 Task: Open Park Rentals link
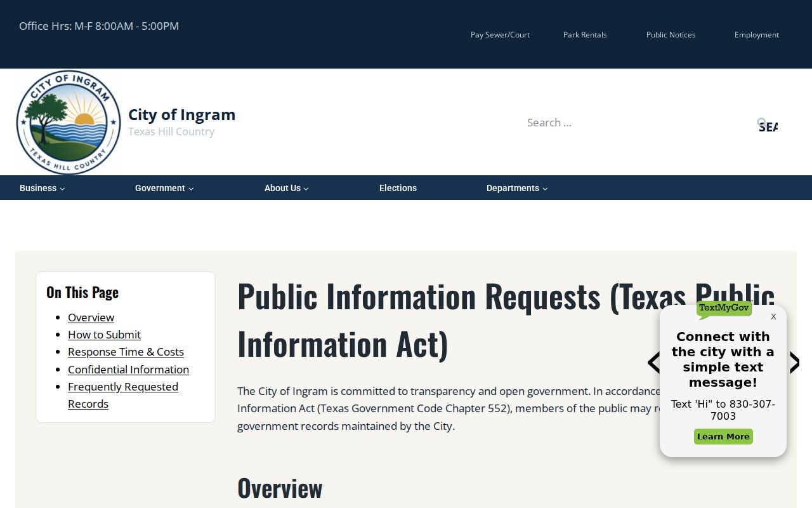point(585,35)
